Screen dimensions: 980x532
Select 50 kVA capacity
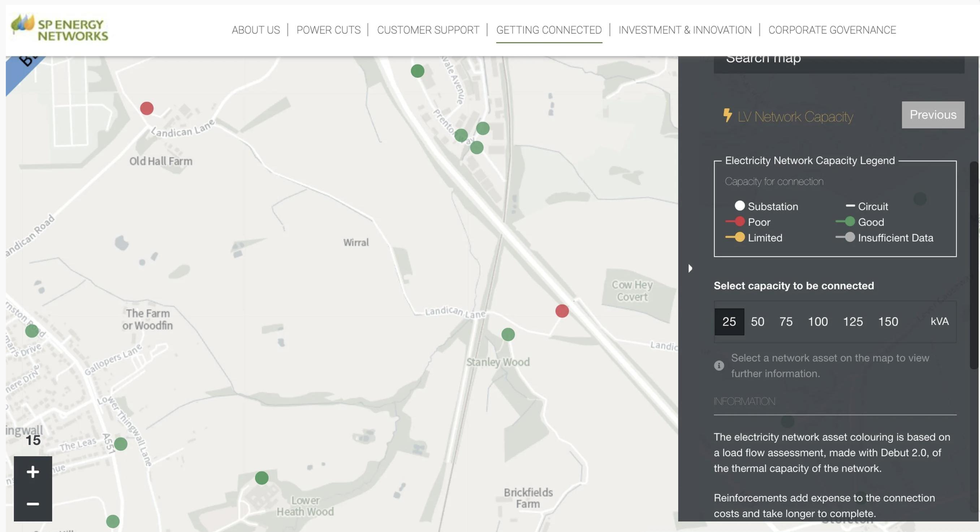(x=757, y=322)
